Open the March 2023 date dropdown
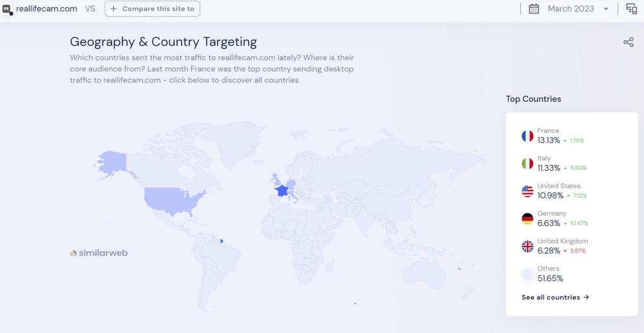The height and width of the screenshot is (333, 644). pos(571,9)
